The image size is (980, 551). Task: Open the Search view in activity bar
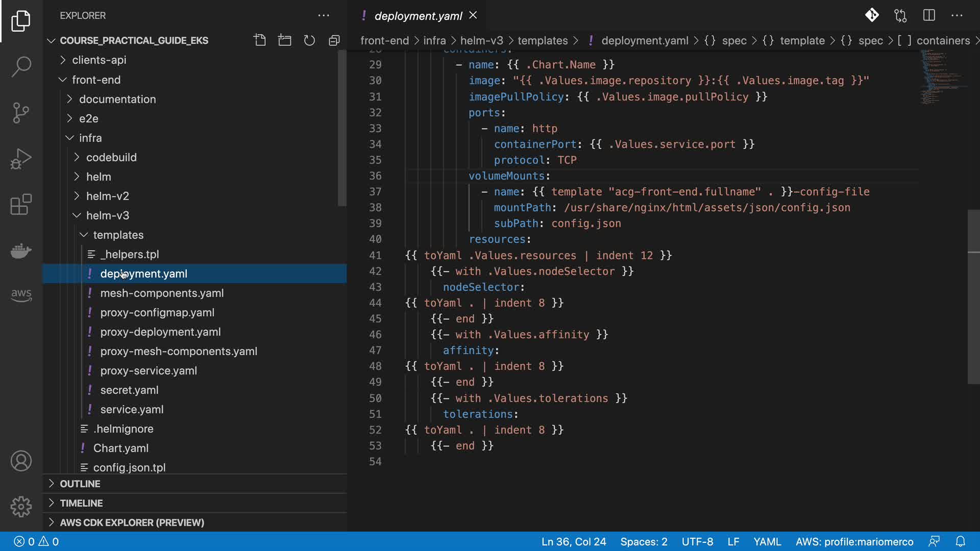[x=21, y=67]
